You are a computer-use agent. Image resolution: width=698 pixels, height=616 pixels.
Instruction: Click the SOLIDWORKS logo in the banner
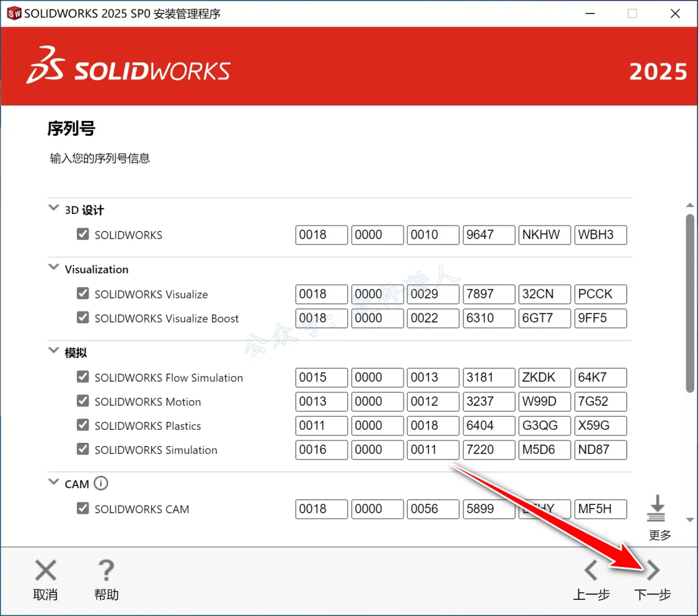click(x=128, y=65)
